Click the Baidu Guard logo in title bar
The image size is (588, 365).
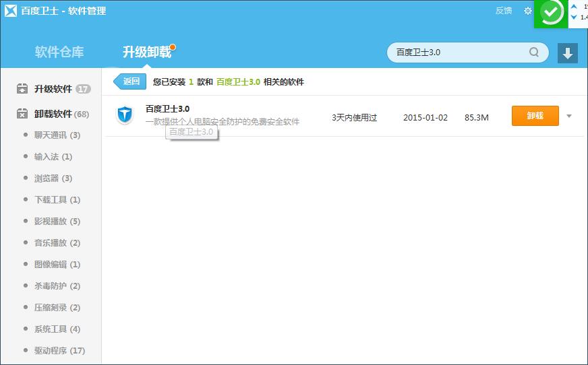coord(11,11)
